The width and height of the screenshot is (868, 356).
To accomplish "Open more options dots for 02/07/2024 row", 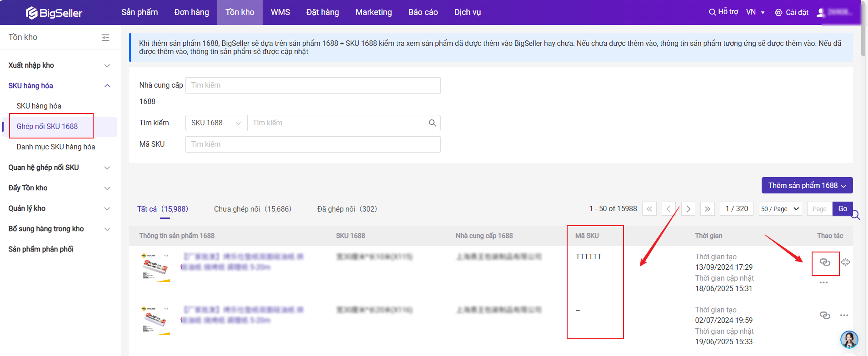I will pos(844,315).
